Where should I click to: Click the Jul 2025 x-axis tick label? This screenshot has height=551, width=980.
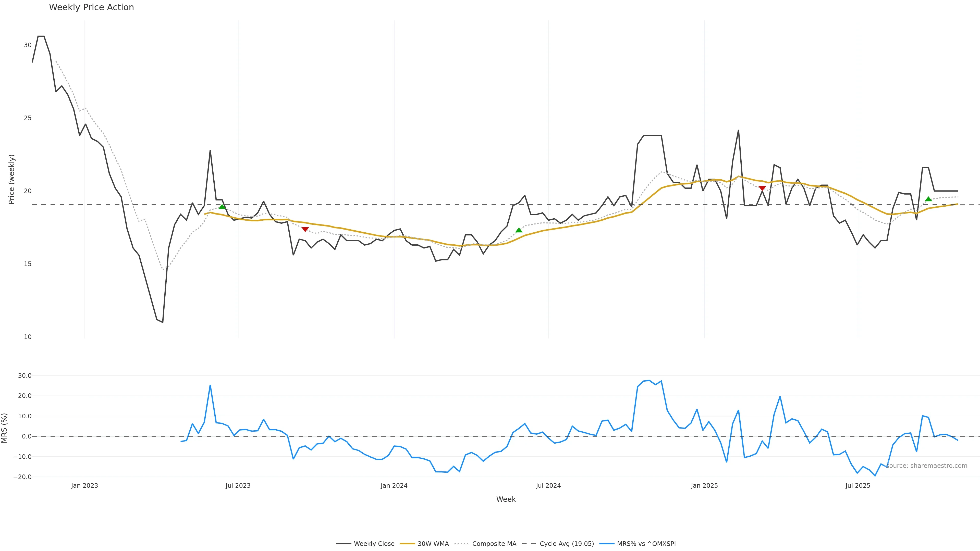[857, 486]
